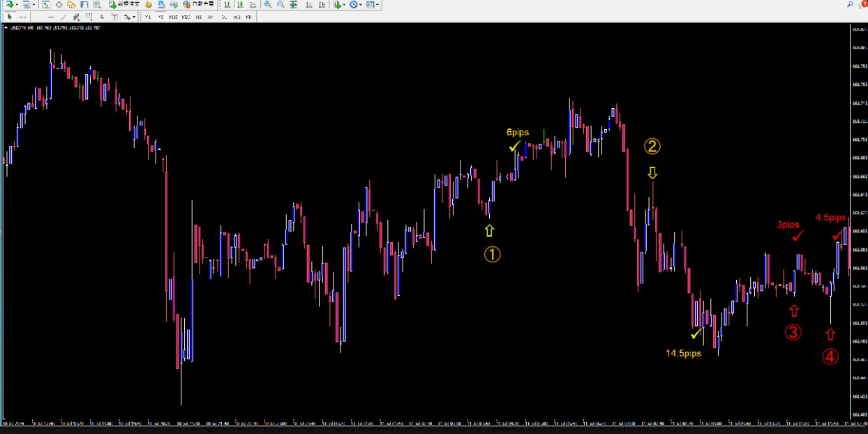This screenshot has height=434, width=868.
Task: Select the Text tool (A icon)
Action: (x=101, y=17)
